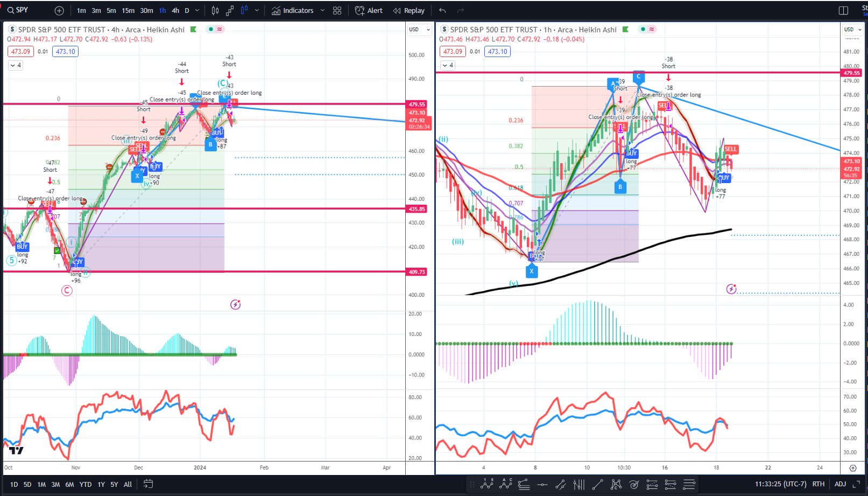Open the timeframe interval dropdown arrow
The height and width of the screenshot is (496, 868).
pos(197,11)
